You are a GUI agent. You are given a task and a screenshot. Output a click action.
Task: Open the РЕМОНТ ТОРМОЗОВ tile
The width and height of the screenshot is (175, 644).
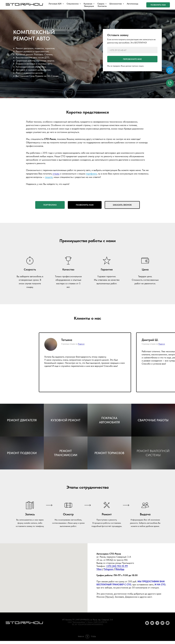coord(109,453)
